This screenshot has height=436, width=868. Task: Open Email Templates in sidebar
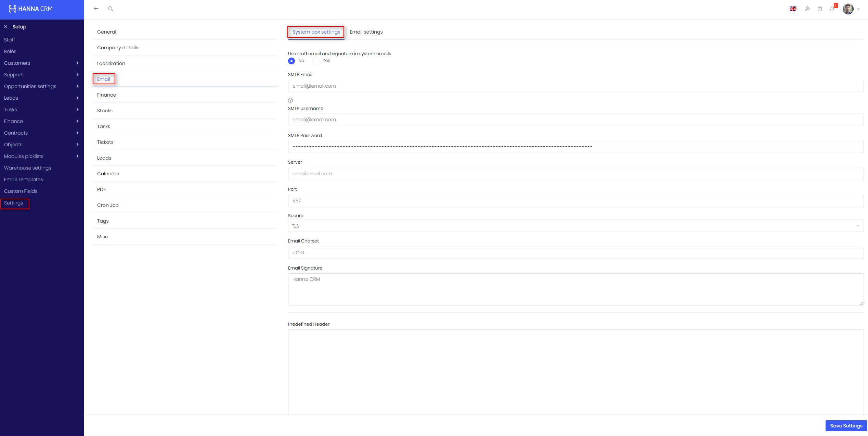pyautogui.click(x=24, y=179)
